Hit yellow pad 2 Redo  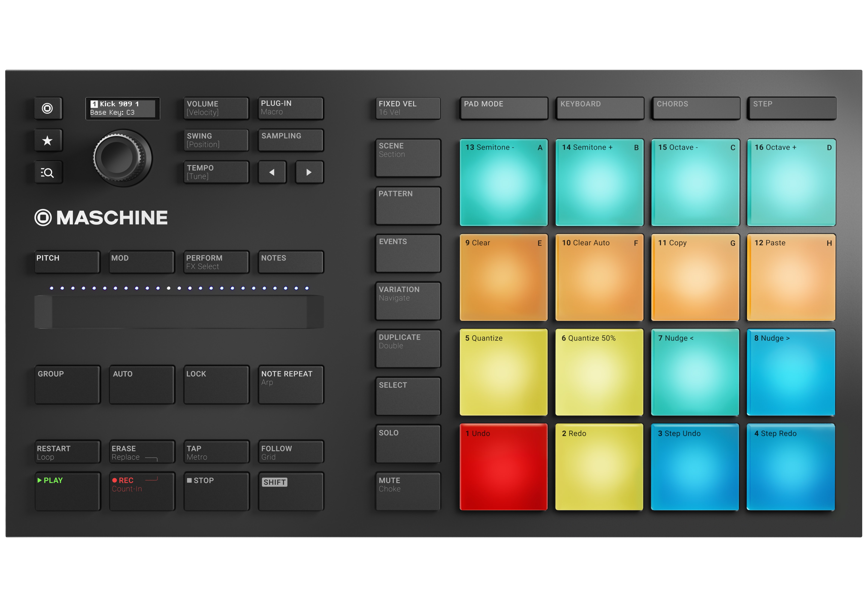click(600, 467)
